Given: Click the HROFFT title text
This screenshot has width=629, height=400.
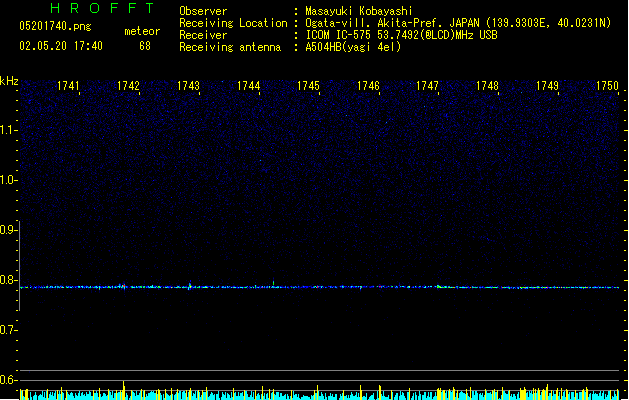Looking at the screenshot, I should pyautogui.click(x=103, y=8).
